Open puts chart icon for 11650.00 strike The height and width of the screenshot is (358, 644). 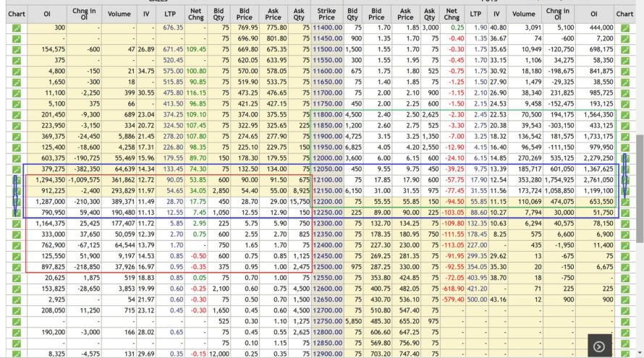(x=624, y=82)
